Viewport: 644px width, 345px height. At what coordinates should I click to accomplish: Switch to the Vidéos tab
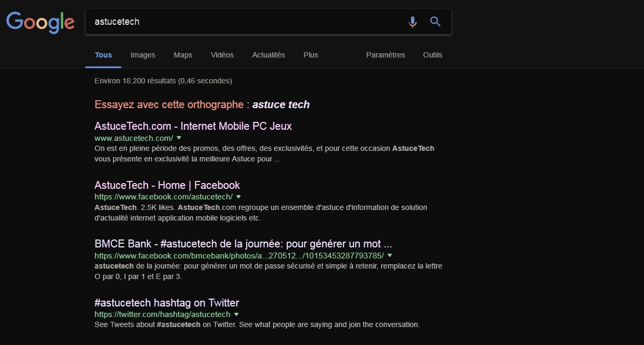click(x=222, y=55)
